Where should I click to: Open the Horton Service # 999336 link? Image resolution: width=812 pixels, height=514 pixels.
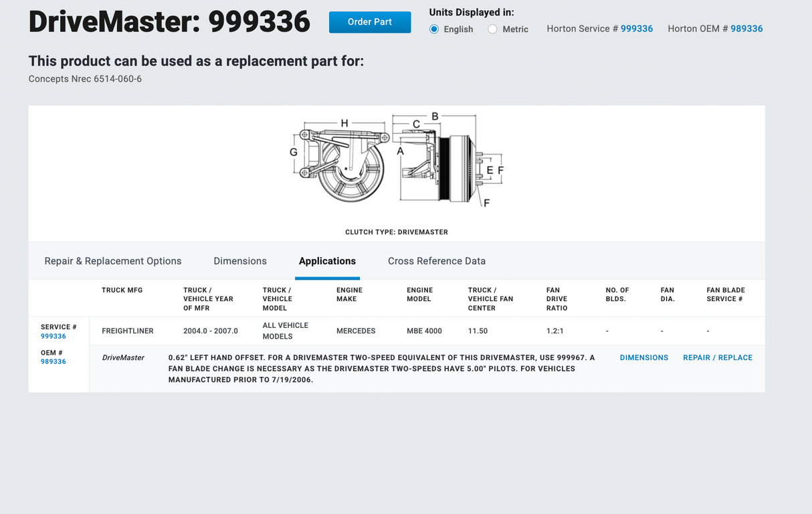pyautogui.click(x=636, y=29)
